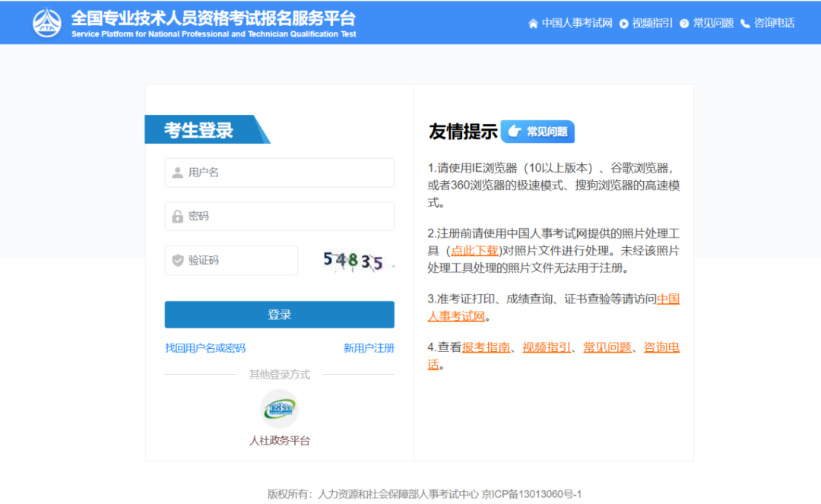Click the user icon in the username field
821x504 pixels.
click(176, 173)
